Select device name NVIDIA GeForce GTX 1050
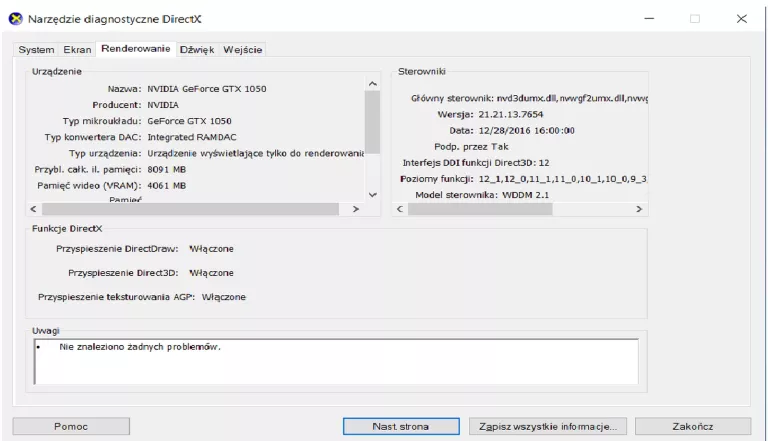Viewport: 768px width, 441px height. tap(207, 89)
